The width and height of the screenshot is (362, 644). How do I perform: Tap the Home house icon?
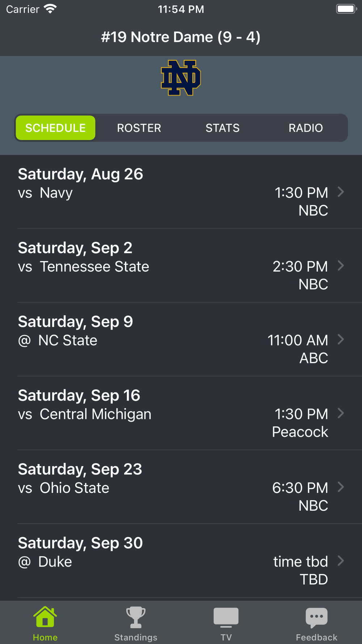tap(45, 617)
